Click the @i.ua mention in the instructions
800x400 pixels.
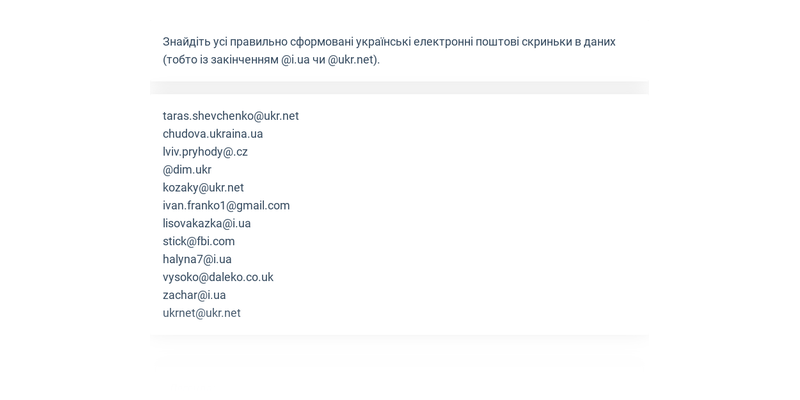[295, 60]
